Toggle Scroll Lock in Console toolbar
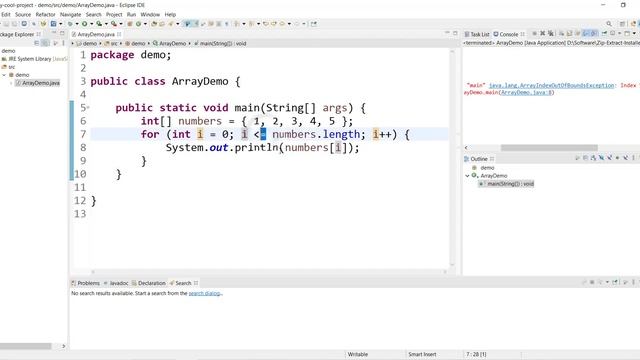This screenshot has width=640, height=360. pyautogui.click(x=569, y=33)
